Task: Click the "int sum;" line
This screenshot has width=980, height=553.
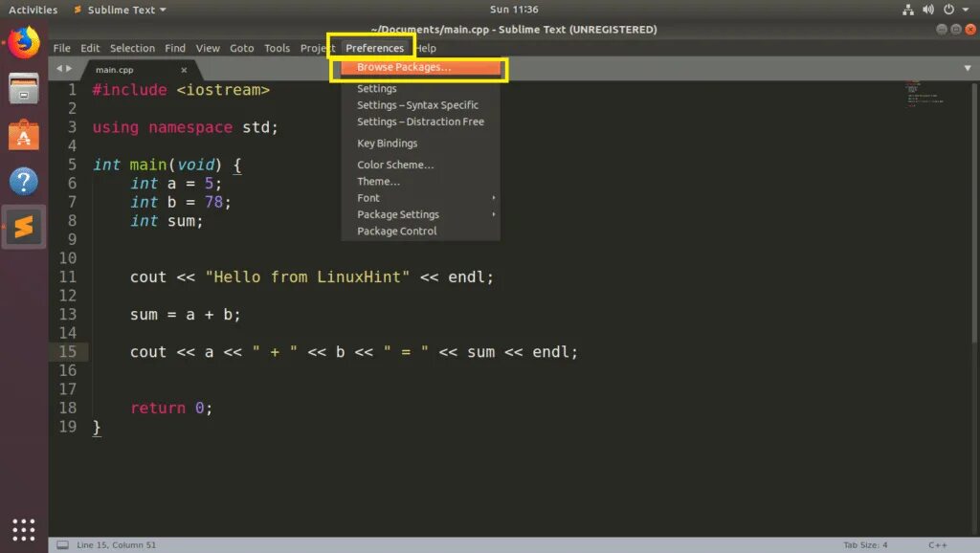Action: point(167,221)
